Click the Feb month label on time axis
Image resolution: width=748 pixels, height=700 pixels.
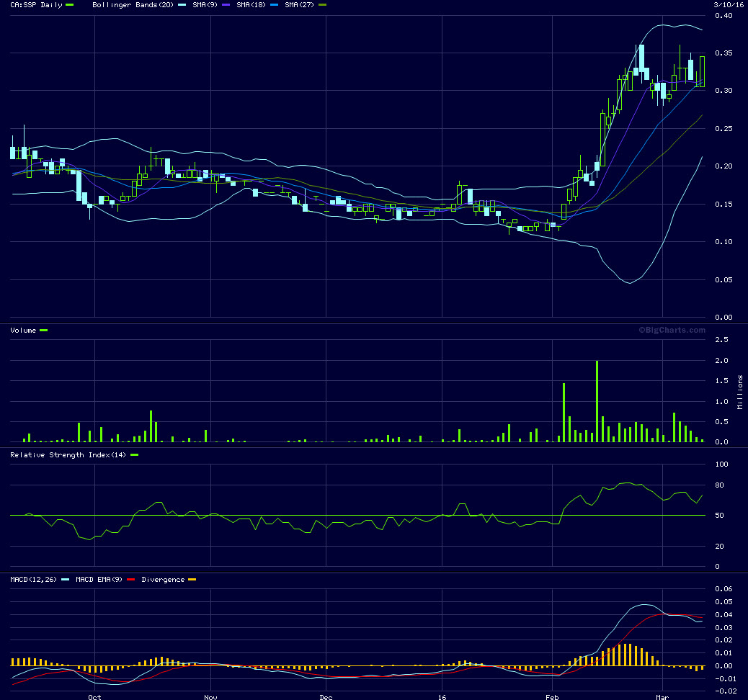point(552,696)
